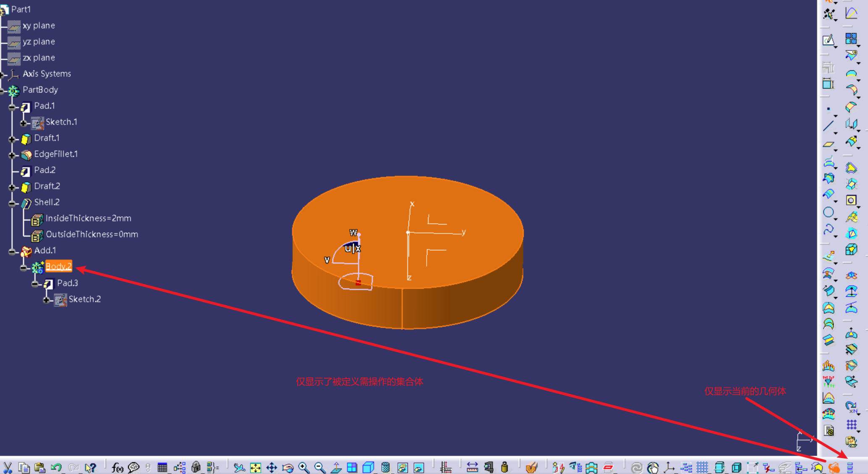
Task: Select Body.2 in the specification tree
Action: (58, 266)
